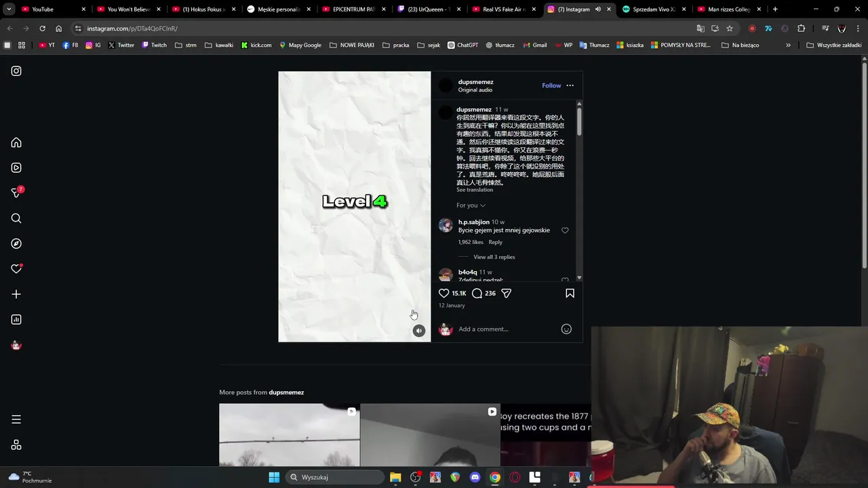868x488 pixels.
Task: View the 1,962 likes on the comment
Action: click(471, 242)
